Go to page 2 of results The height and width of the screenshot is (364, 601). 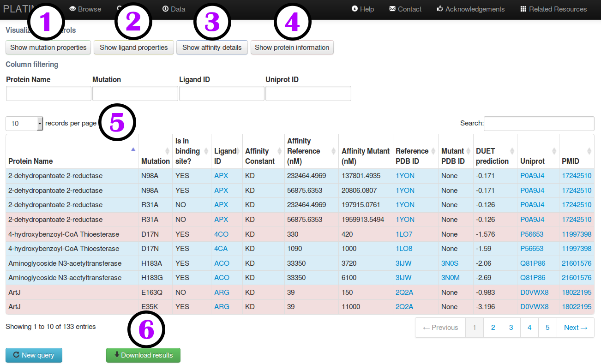493,328
